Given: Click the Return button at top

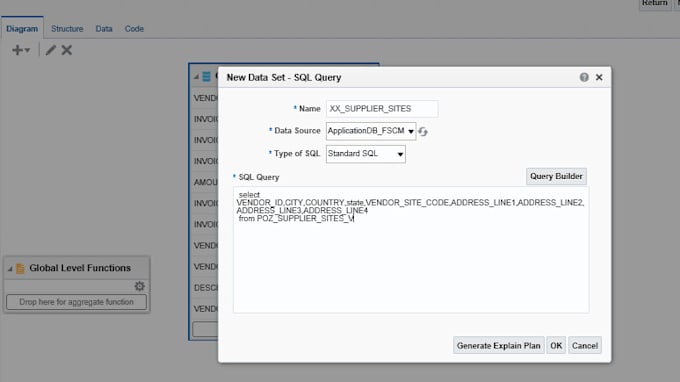Looking at the screenshot, I should 654,3.
